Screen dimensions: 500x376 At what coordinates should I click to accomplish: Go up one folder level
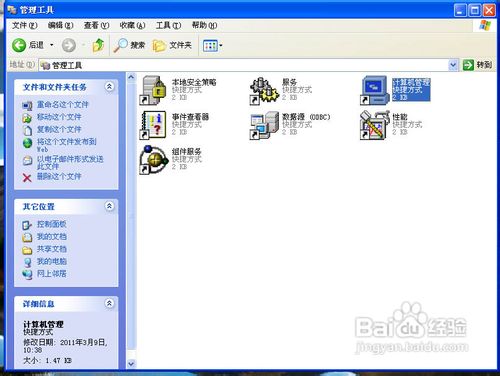(x=98, y=45)
